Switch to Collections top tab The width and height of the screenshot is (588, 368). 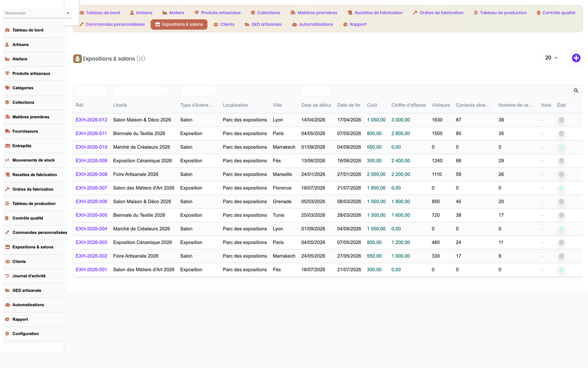[x=265, y=13]
